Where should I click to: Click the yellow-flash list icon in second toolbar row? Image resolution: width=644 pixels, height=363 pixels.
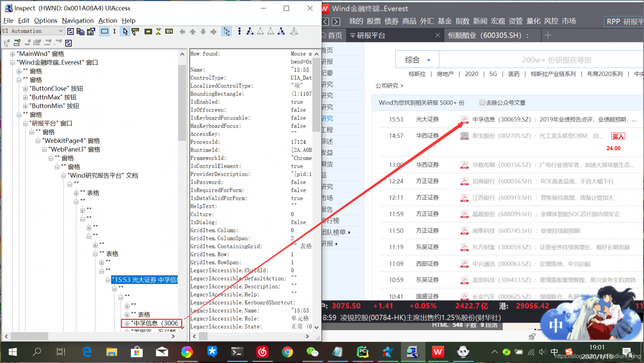point(17,43)
